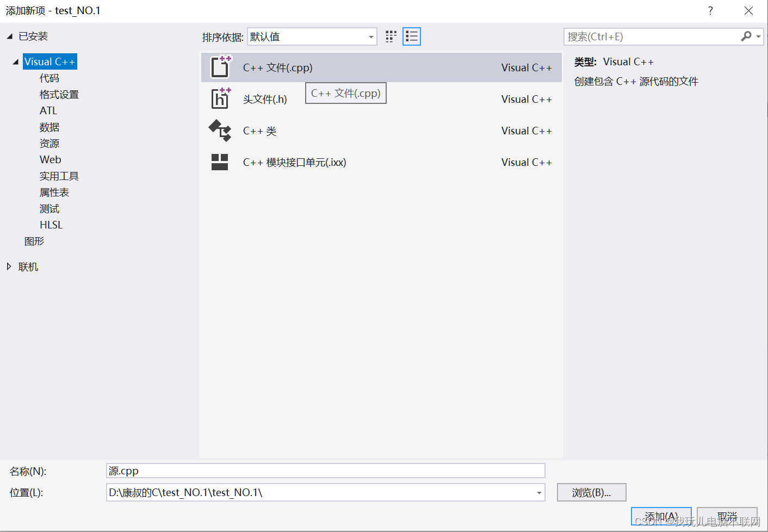Screen dimensions: 768x532
Task: Choose the C++ 模块接口单元(.ixx) template text
Action: tap(295, 162)
